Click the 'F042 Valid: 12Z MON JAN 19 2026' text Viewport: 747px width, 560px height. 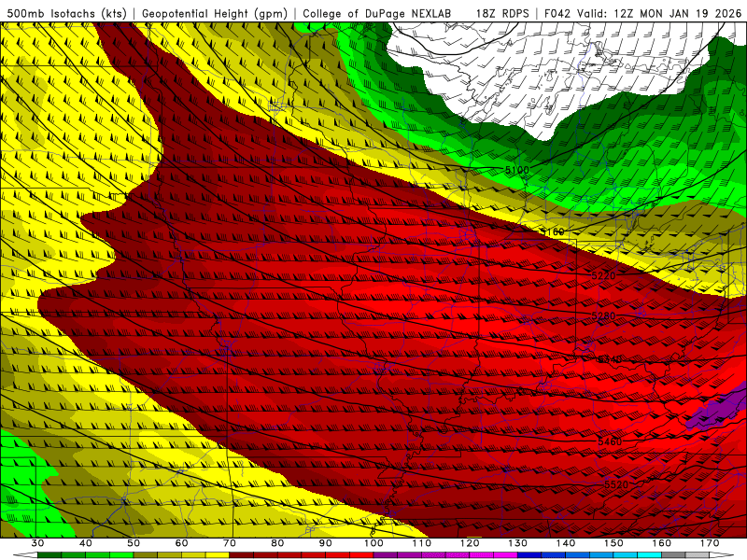coord(642,13)
